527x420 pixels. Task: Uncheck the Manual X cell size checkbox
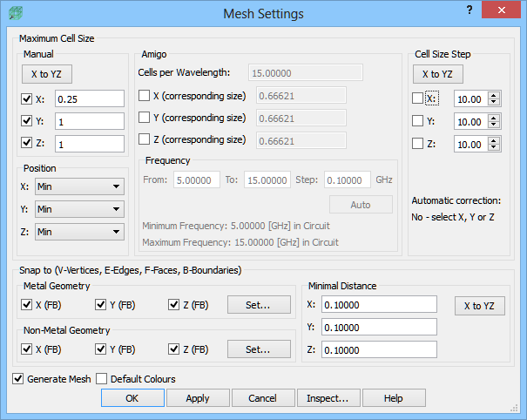pos(26,98)
